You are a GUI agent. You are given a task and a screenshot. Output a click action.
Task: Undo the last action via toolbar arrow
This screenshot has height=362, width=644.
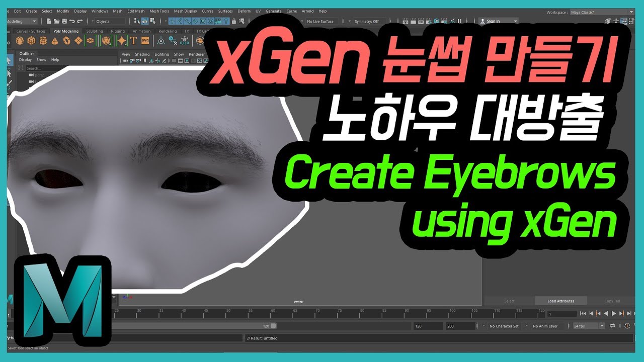coord(72,21)
